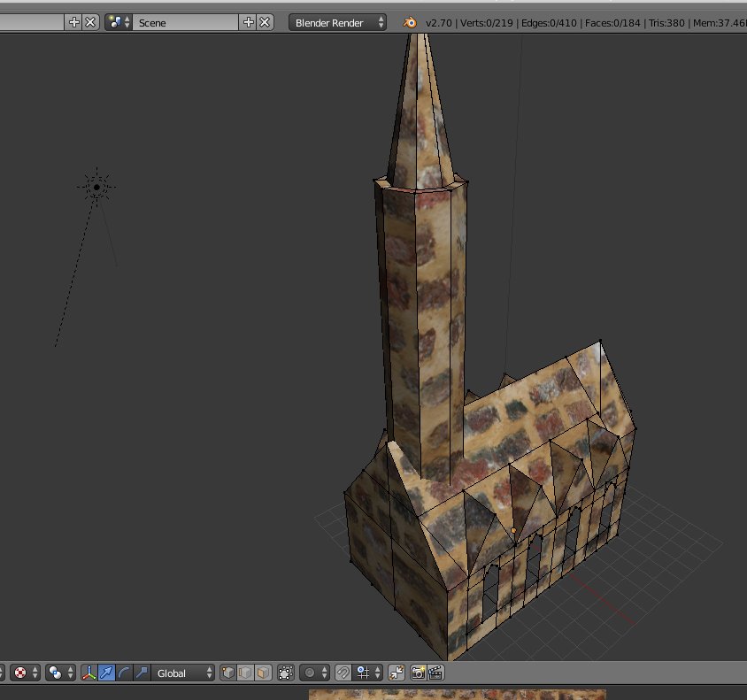Click the 'Faces:0/184' statistic in header
This screenshot has width=747, height=700.
click(x=612, y=23)
